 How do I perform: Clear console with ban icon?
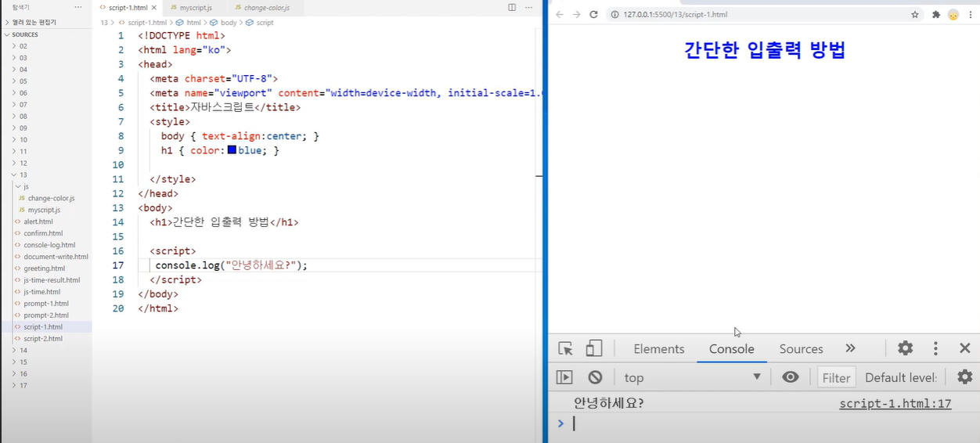pyautogui.click(x=595, y=377)
